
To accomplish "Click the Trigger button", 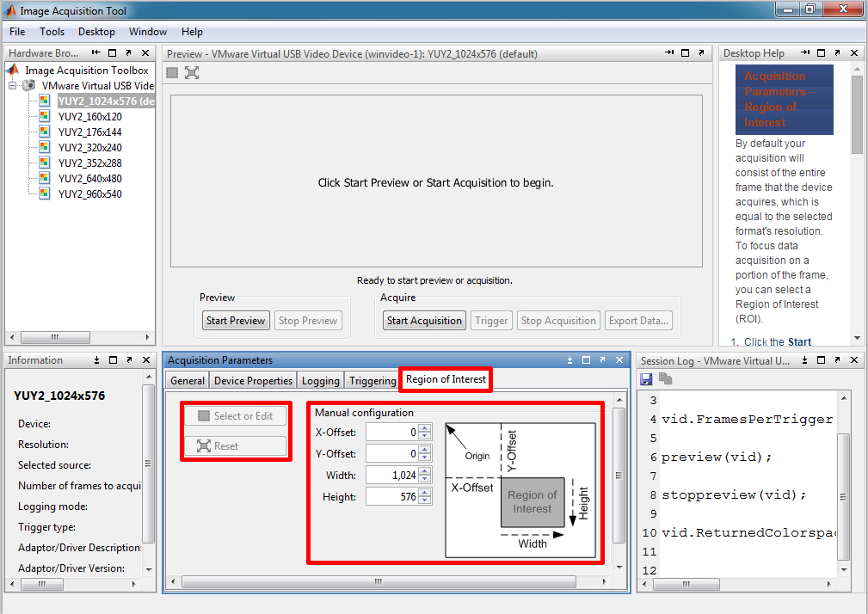I will [491, 320].
